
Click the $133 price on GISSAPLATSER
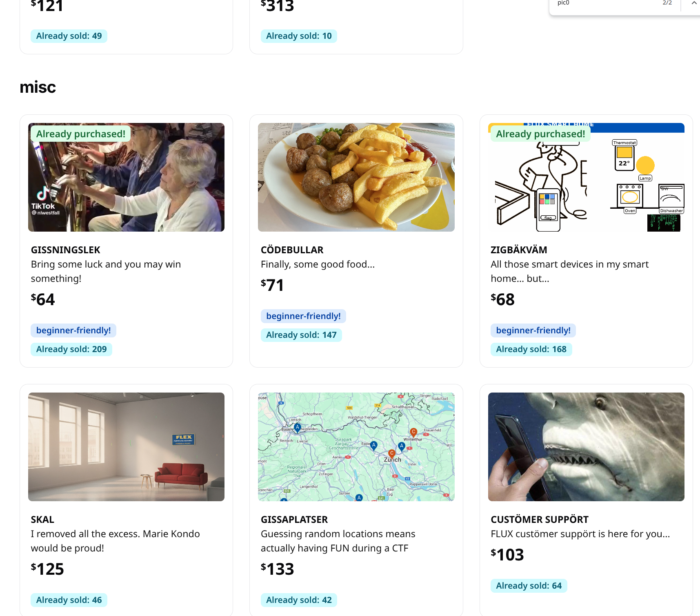tap(278, 569)
